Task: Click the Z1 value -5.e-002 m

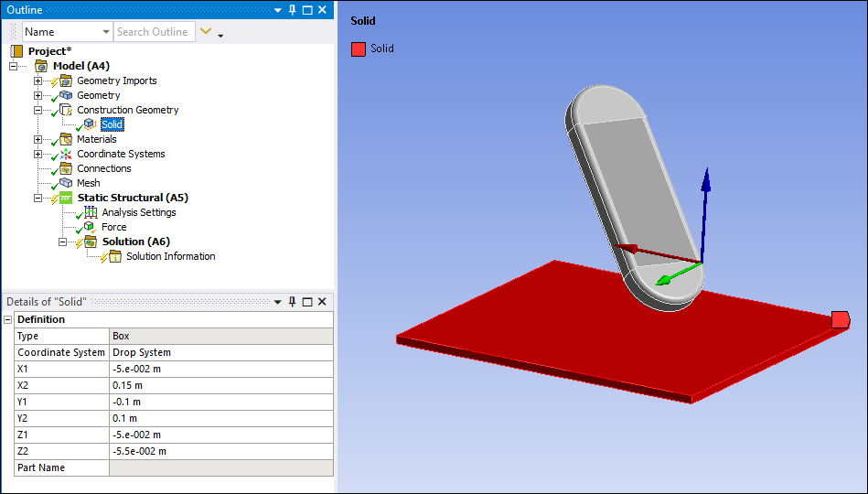Action: (x=221, y=435)
